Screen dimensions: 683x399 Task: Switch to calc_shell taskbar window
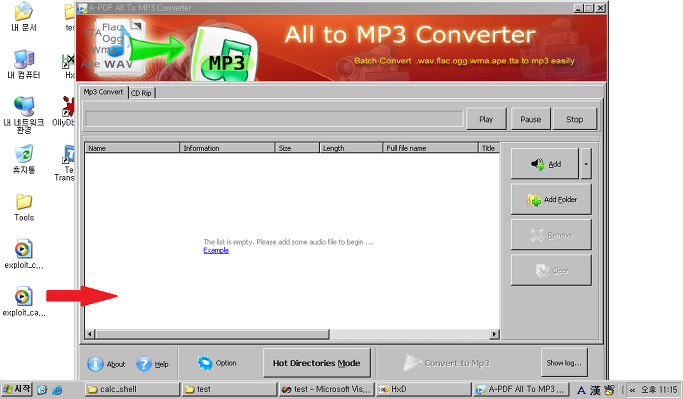pos(132,389)
